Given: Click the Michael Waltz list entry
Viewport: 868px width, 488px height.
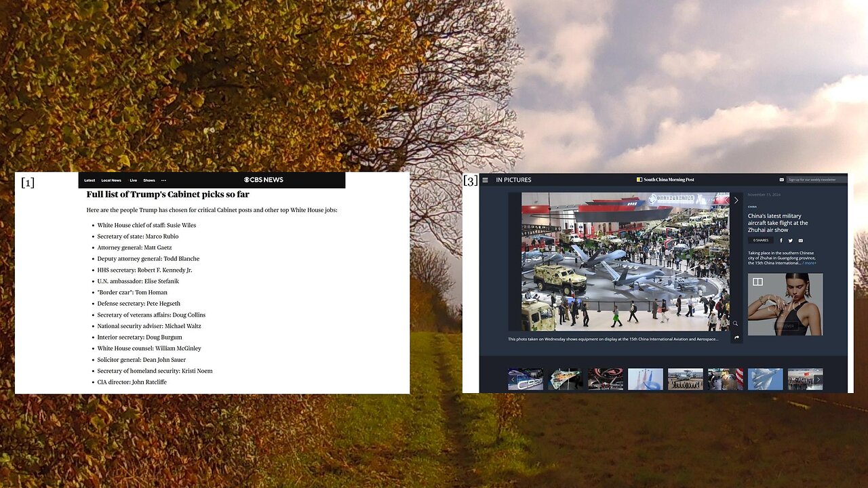Looking at the screenshot, I should tap(149, 326).
